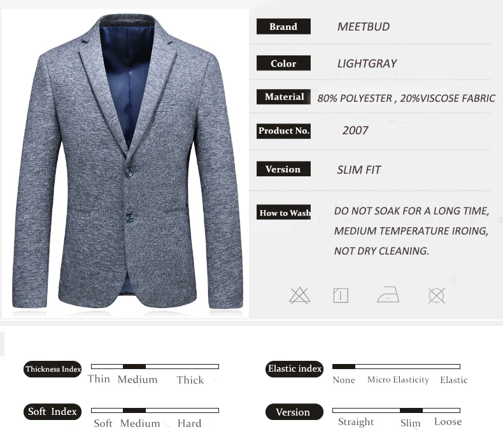Screen dimensions: 503x448
Task: Click the How to Wash label
Action: pyautogui.click(x=283, y=213)
